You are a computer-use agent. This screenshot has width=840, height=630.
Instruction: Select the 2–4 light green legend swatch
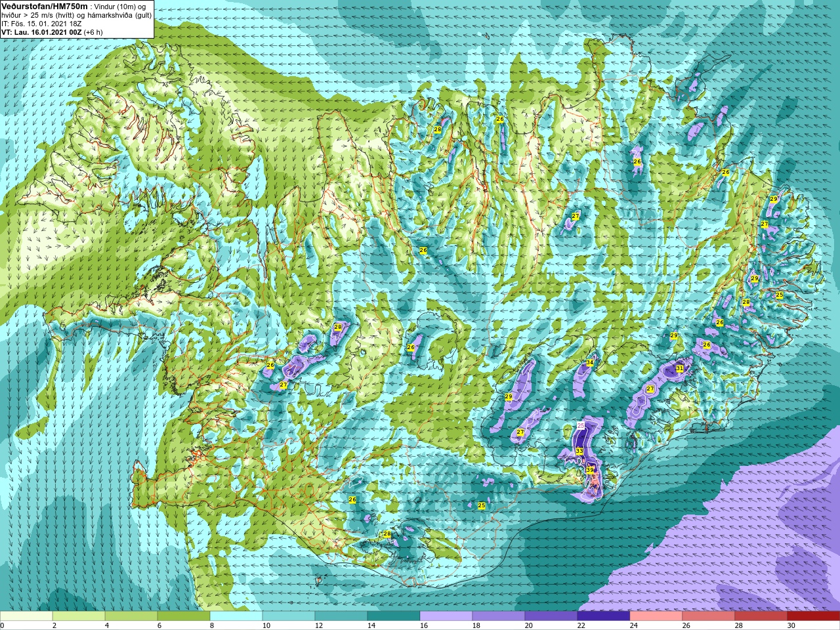(79, 616)
